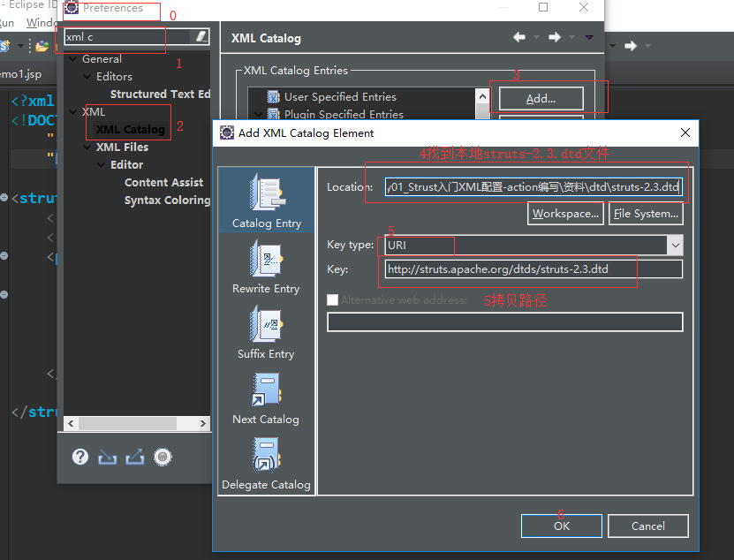Screen dimensions: 734x560
Task: Collapse Plugin Specified Entries node
Action: point(259,114)
